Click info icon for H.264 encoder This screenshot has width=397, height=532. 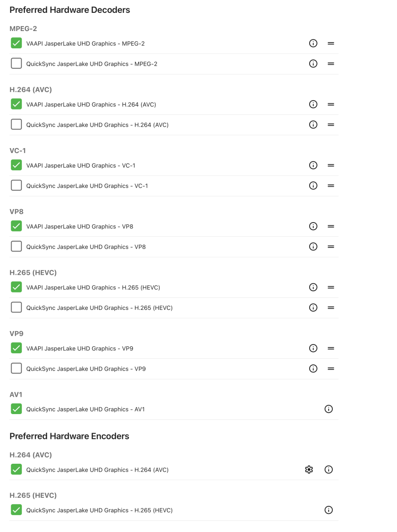[329, 469]
